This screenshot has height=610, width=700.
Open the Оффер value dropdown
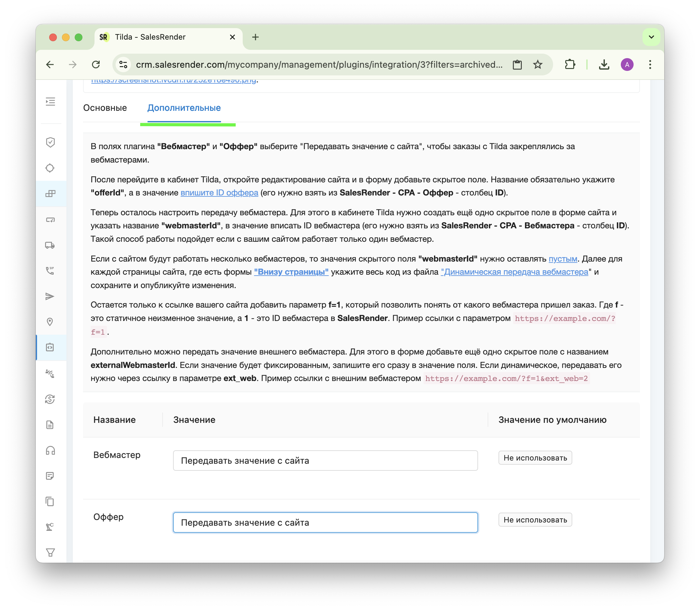tap(325, 522)
